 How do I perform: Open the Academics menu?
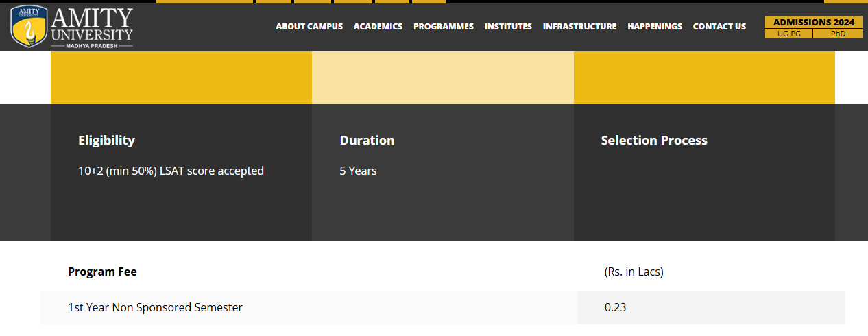378,27
